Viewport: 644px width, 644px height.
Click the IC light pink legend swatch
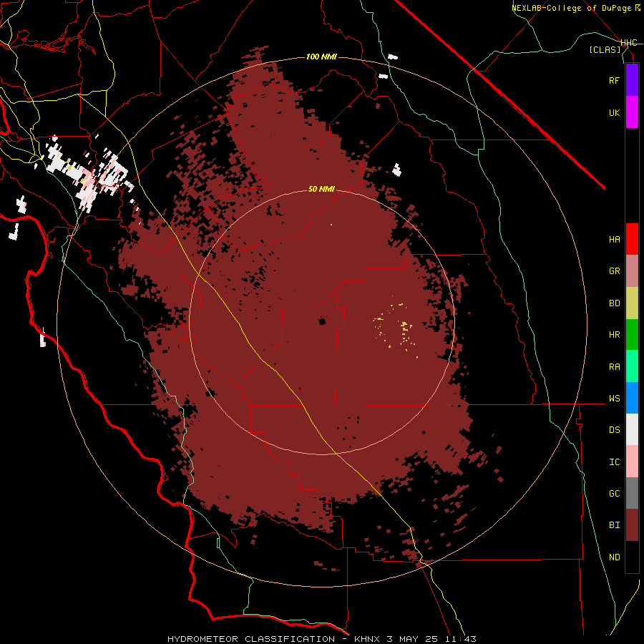pos(632,462)
